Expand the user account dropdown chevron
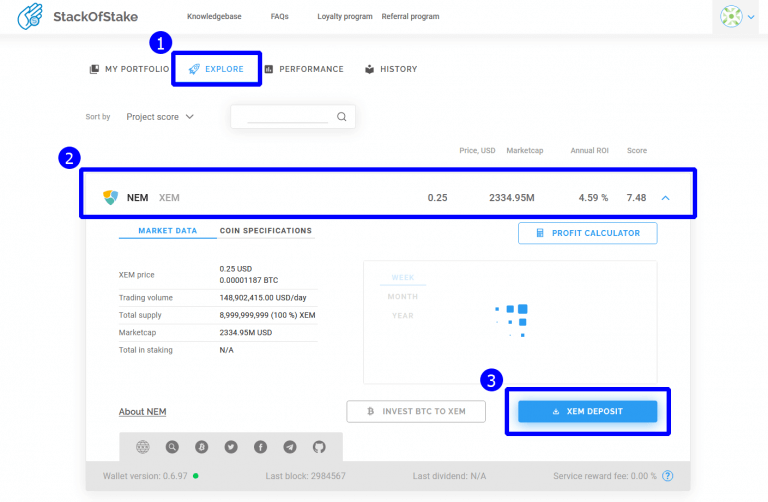Screen dimensions: 768x502 tap(751, 17)
